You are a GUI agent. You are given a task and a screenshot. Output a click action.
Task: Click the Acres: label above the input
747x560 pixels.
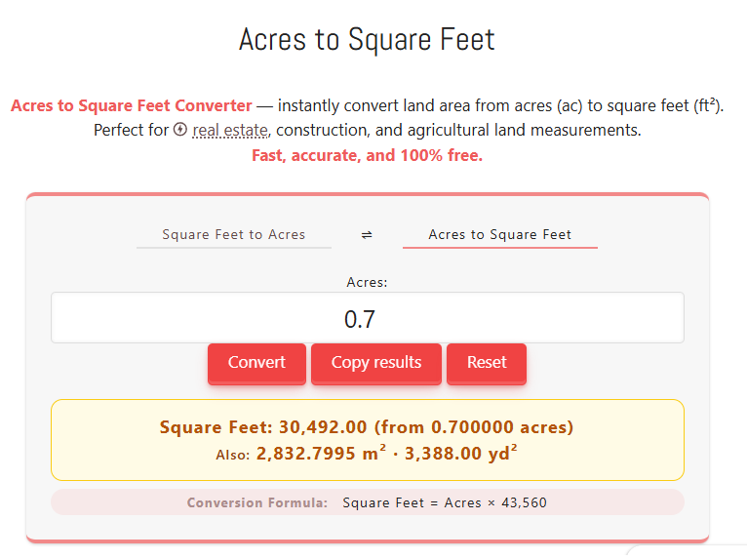pos(367,282)
